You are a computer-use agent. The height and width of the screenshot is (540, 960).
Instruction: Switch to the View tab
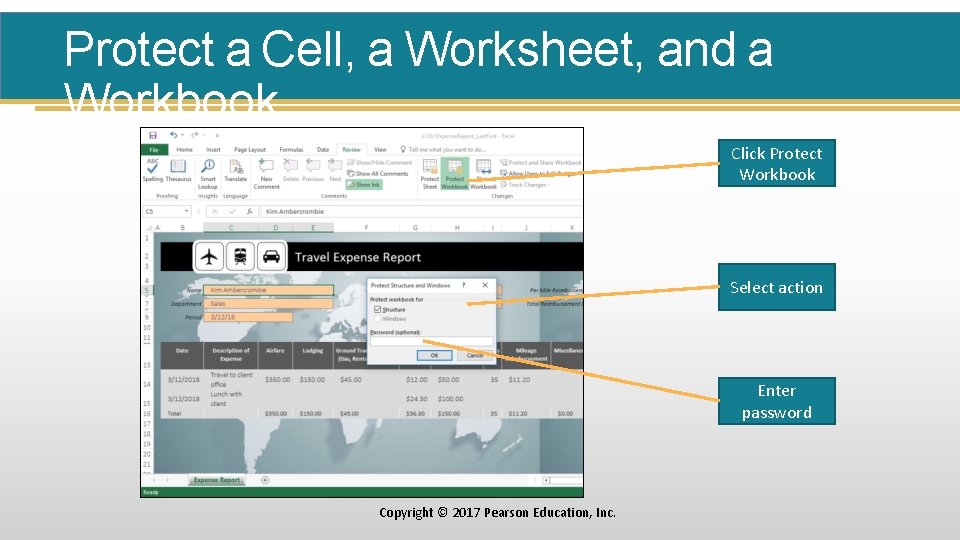pos(380,149)
